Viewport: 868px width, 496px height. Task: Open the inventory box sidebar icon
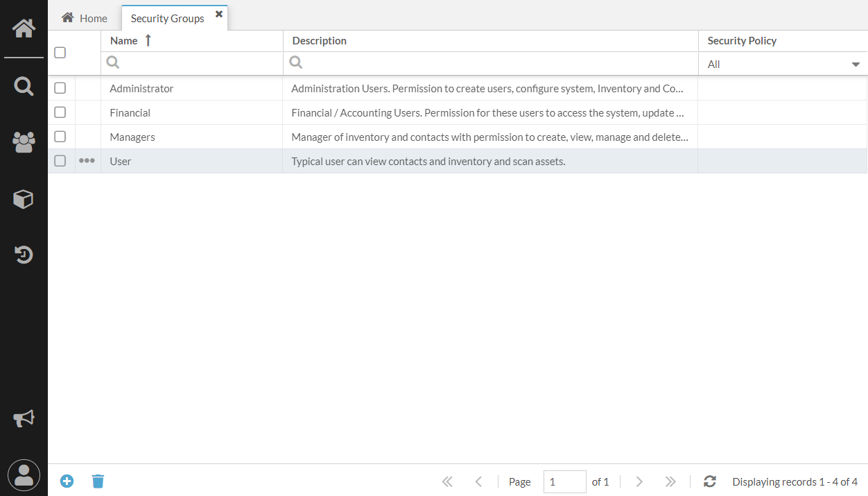click(x=24, y=200)
